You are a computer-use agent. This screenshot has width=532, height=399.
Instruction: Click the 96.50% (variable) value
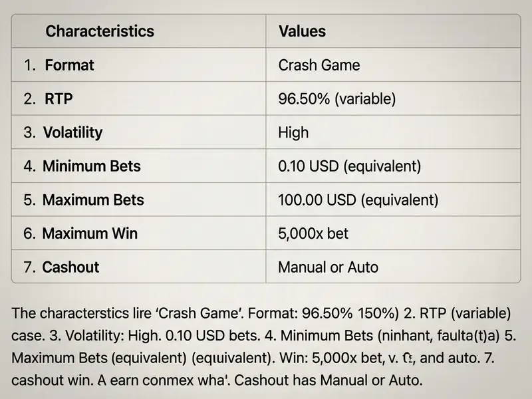pyautogui.click(x=337, y=98)
